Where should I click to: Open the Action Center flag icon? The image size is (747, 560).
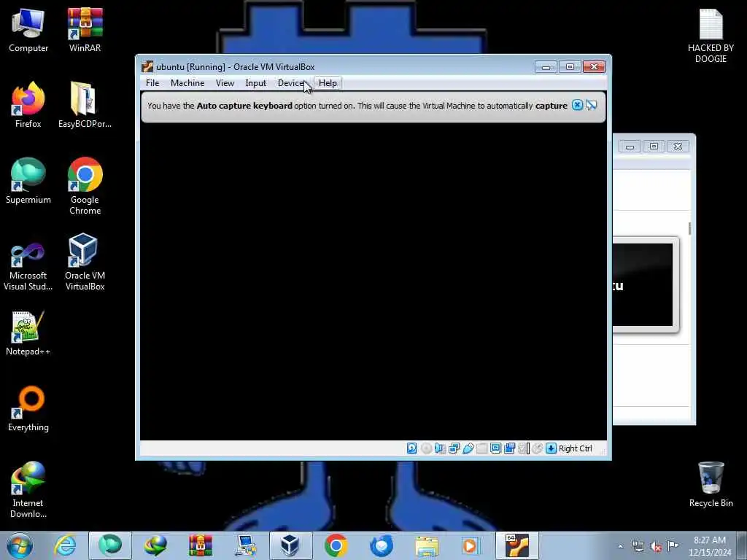pos(673,545)
